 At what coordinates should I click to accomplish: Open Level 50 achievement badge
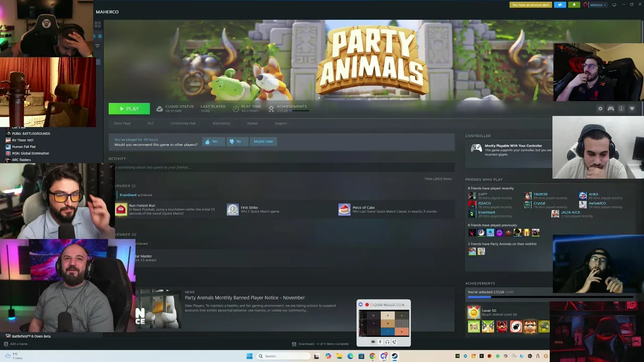[473, 313]
